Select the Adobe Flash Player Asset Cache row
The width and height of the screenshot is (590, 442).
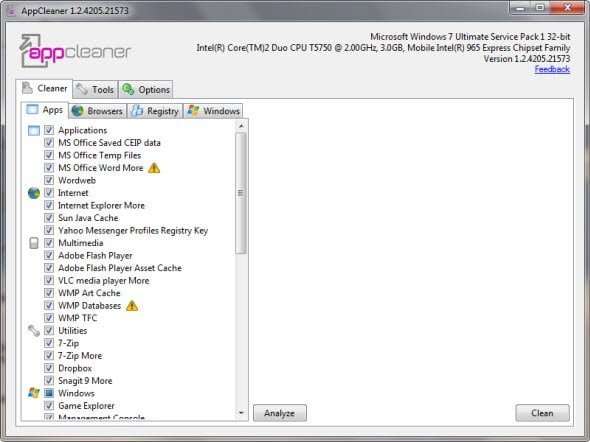[120, 268]
